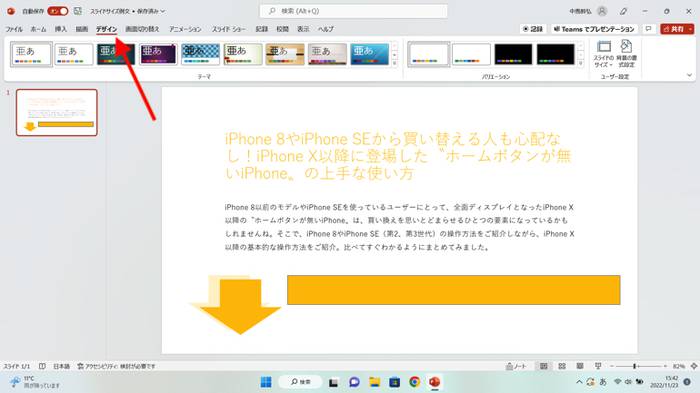Switch to the スライドショー (Slide Show) tab
This screenshot has width=700, height=393.
[229, 29]
